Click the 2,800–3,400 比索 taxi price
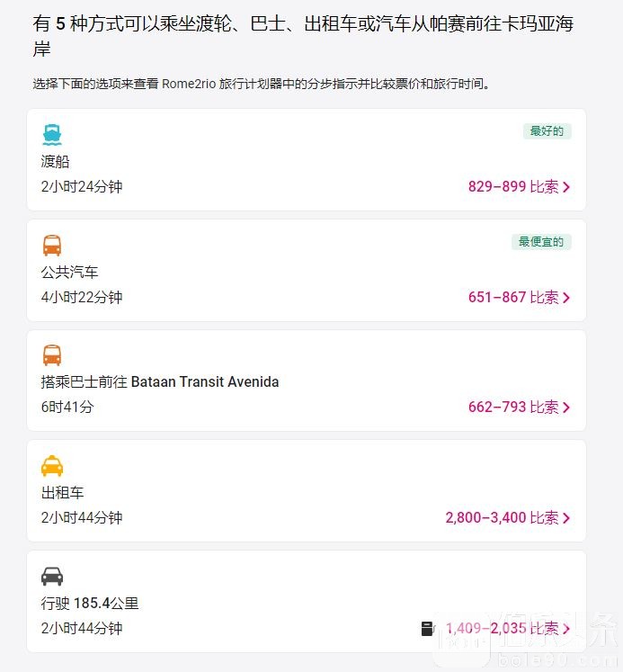Image resolution: width=623 pixels, height=672 pixels. click(x=503, y=517)
